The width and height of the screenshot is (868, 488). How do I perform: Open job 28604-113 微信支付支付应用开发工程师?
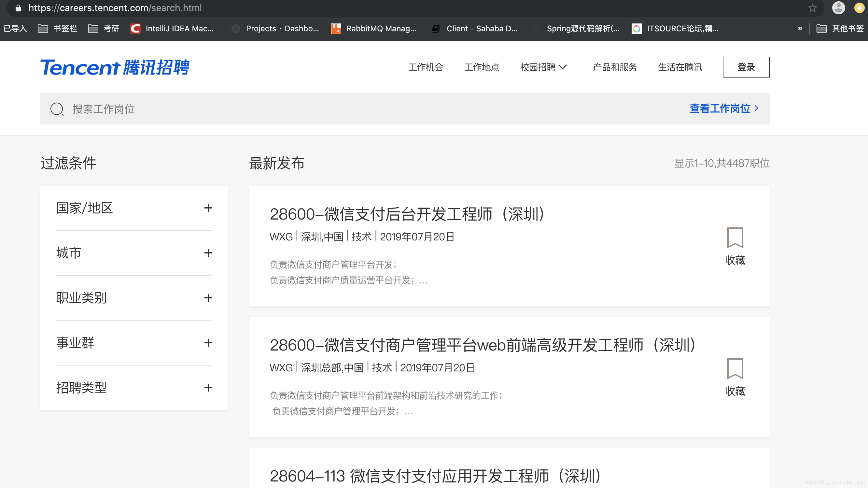(435, 476)
